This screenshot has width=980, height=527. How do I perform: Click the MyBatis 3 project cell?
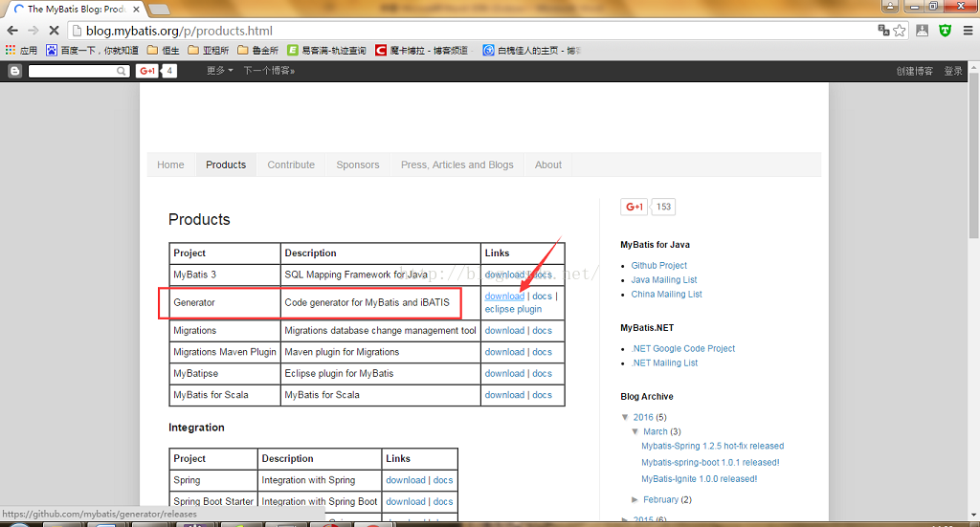pos(225,274)
